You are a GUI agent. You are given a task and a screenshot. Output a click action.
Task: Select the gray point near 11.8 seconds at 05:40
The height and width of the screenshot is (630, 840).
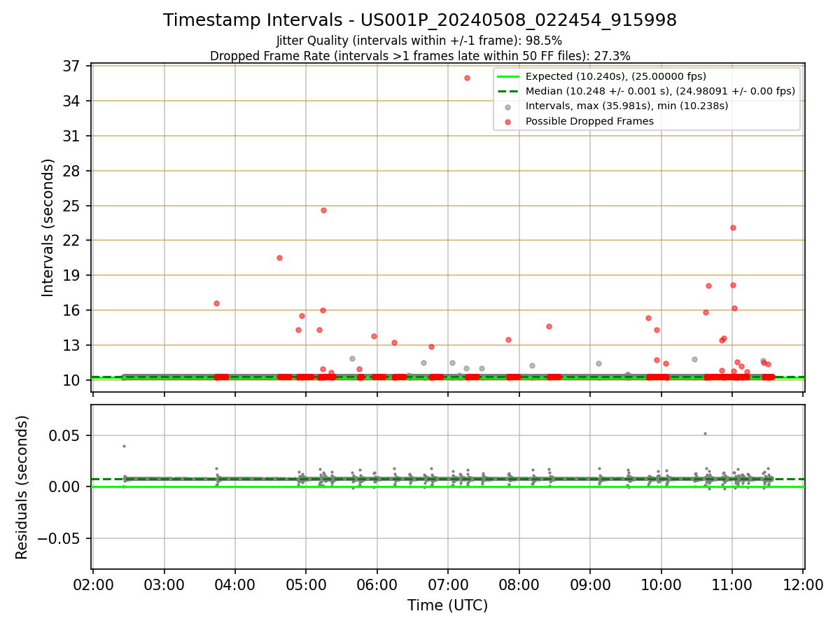tap(352, 358)
